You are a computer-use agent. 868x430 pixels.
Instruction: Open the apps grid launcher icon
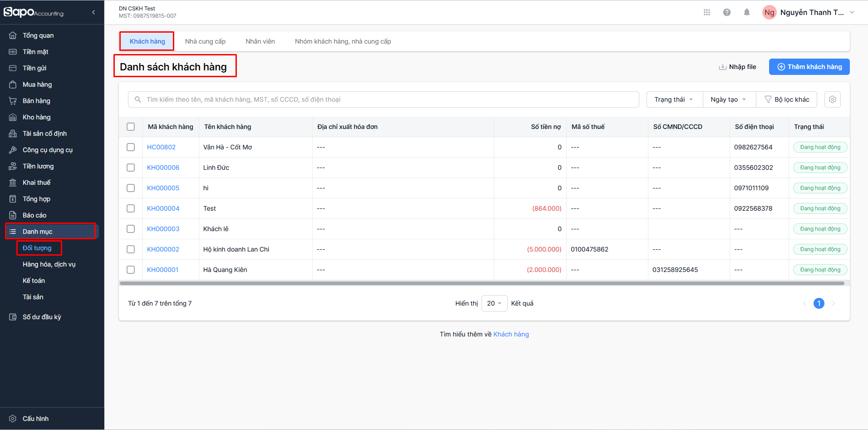(706, 12)
